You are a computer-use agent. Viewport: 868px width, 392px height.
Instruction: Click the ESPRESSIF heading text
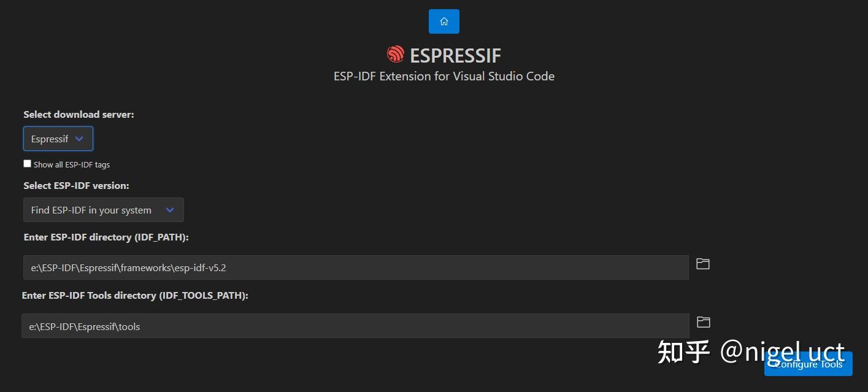click(x=455, y=55)
